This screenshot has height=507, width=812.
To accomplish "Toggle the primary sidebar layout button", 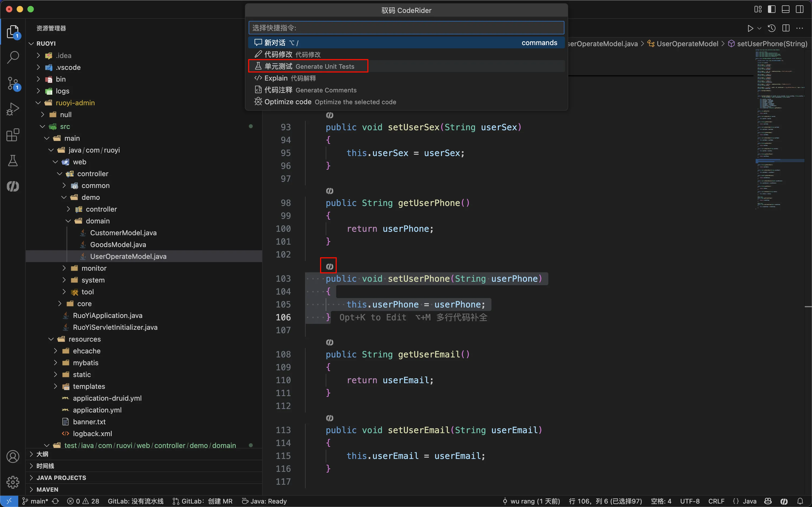I will tap(771, 9).
